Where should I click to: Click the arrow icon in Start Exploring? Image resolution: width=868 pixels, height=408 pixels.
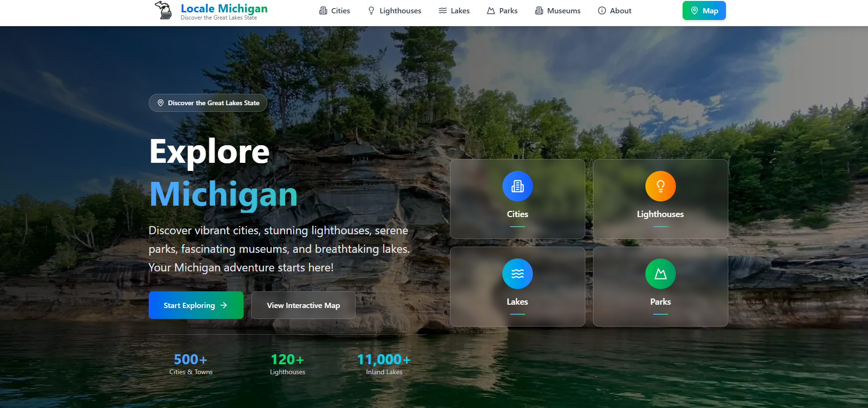(x=224, y=305)
